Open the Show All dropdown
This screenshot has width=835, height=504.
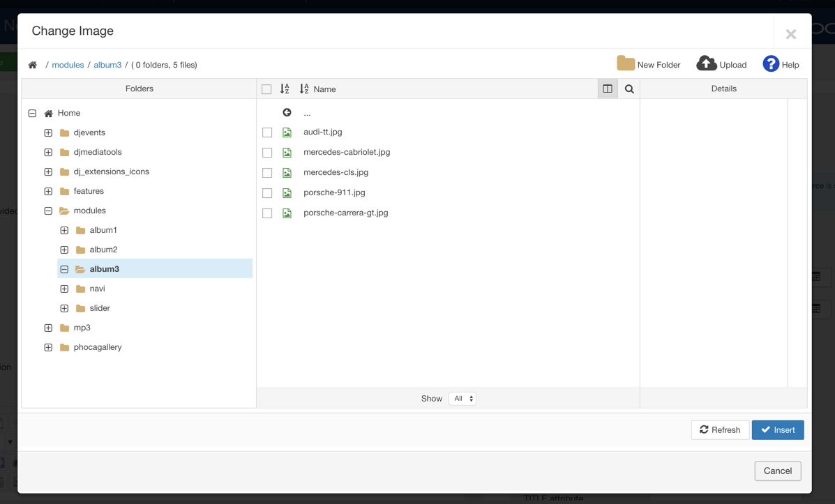pos(462,399)
